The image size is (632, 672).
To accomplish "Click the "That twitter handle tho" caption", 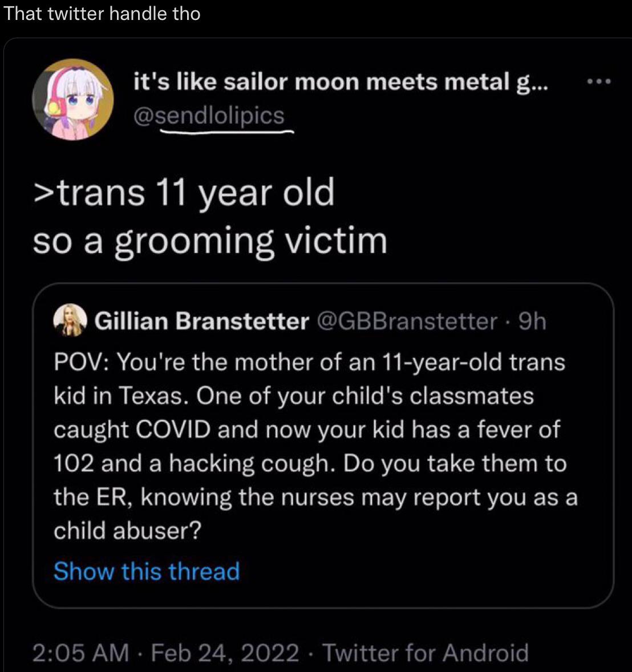I will coord(102,14).
